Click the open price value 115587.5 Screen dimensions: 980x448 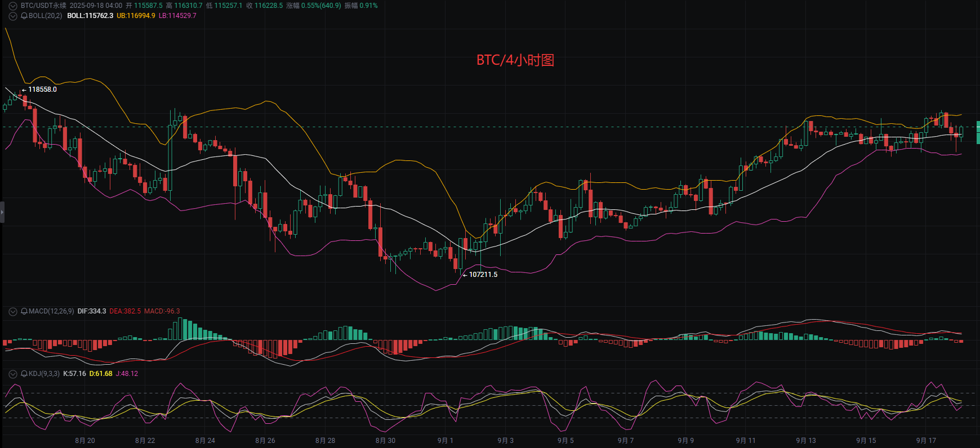pos(148,6)
